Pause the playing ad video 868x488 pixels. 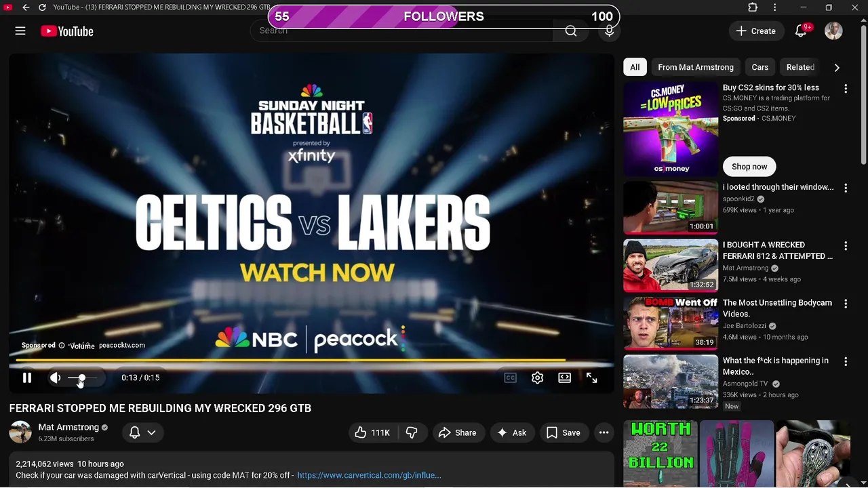pos(27,378)
